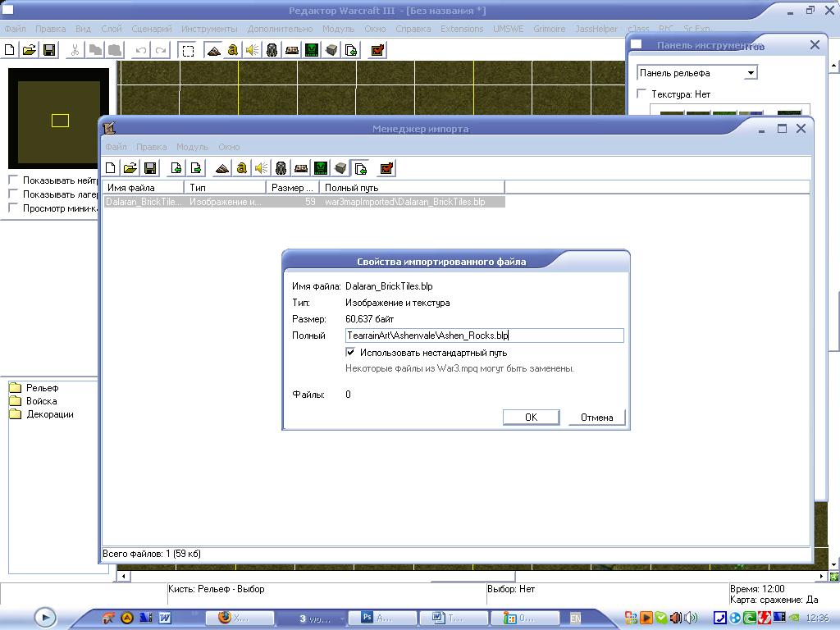Open Инструменты menu in main editor
Screen dimensions: 840x630
click(x=209, y=29)
